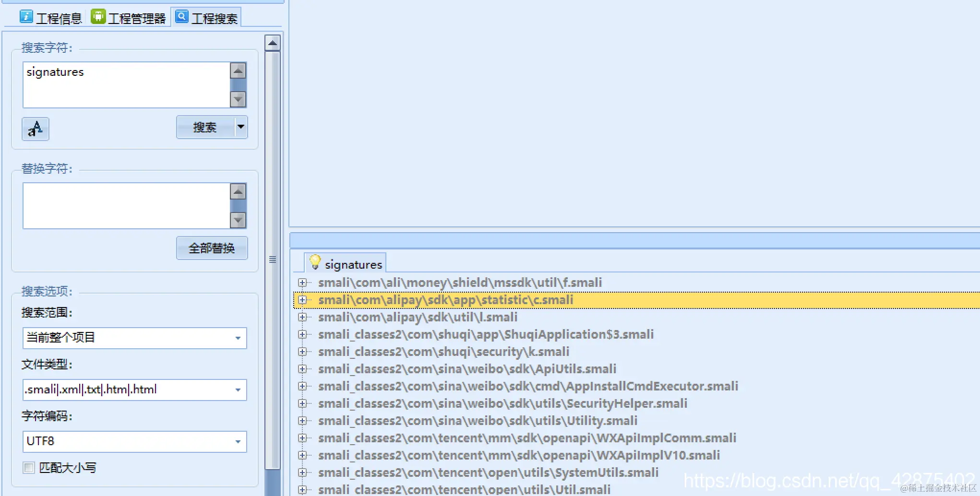
Task: Expand the statistic\c.smali result
Action: coord(302,300)
